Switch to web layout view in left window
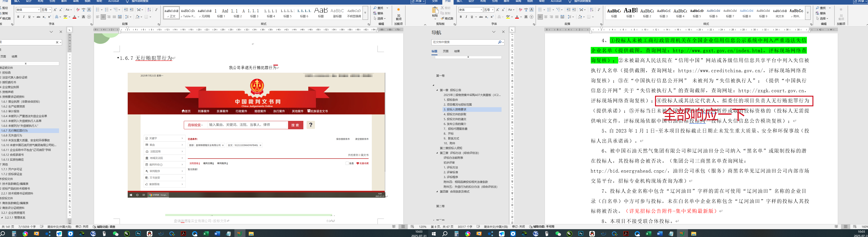 [412, 227]
